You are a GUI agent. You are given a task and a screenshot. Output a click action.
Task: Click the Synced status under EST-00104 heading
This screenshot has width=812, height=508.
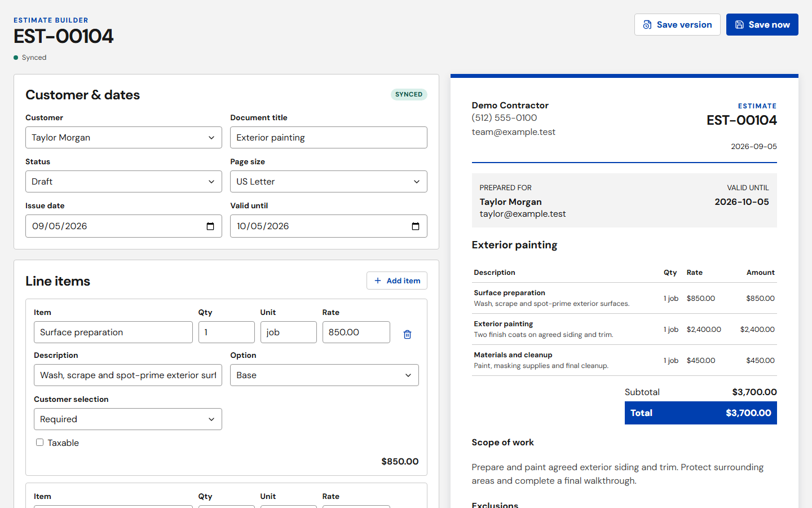[x=30, y=58]
